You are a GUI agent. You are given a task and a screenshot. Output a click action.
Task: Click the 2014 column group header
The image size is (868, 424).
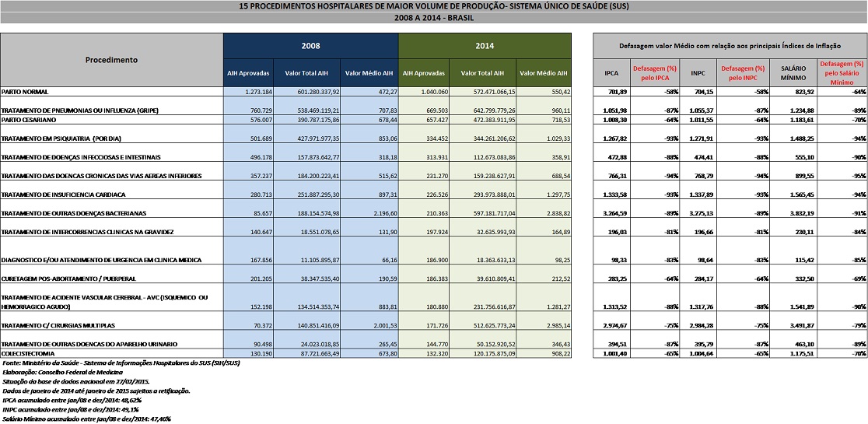click(x=485, y=46)
